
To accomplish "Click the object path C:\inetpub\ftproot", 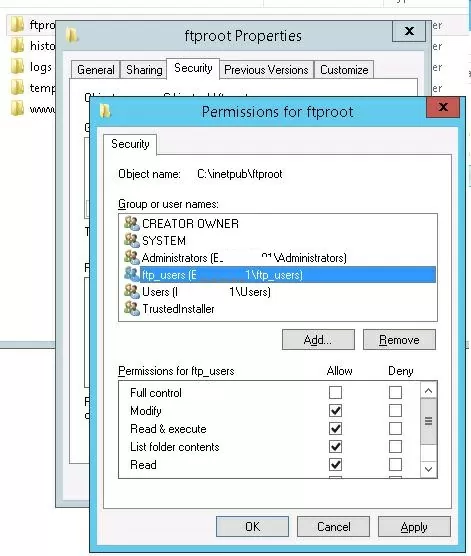I will [x=240, y=174].
